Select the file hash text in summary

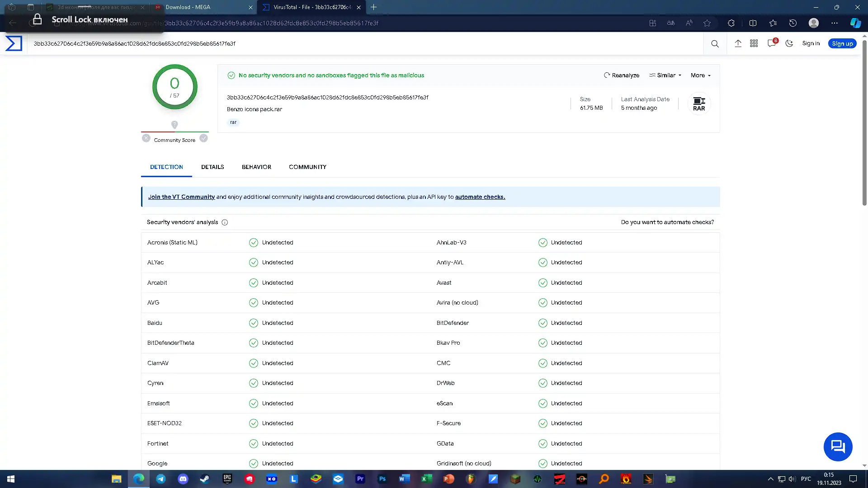(327, 98)
